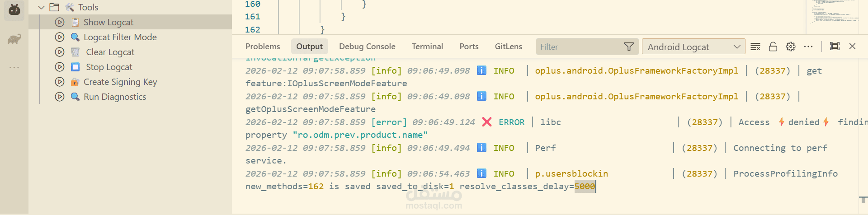Click the run icon beside Clear Logcat

(x=60, y=52)
